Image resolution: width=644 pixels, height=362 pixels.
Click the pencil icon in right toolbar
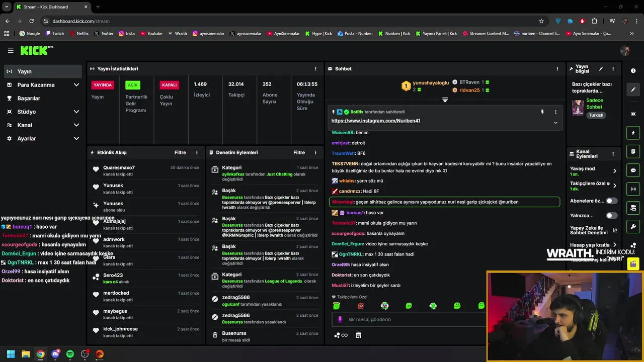[633, 89]
